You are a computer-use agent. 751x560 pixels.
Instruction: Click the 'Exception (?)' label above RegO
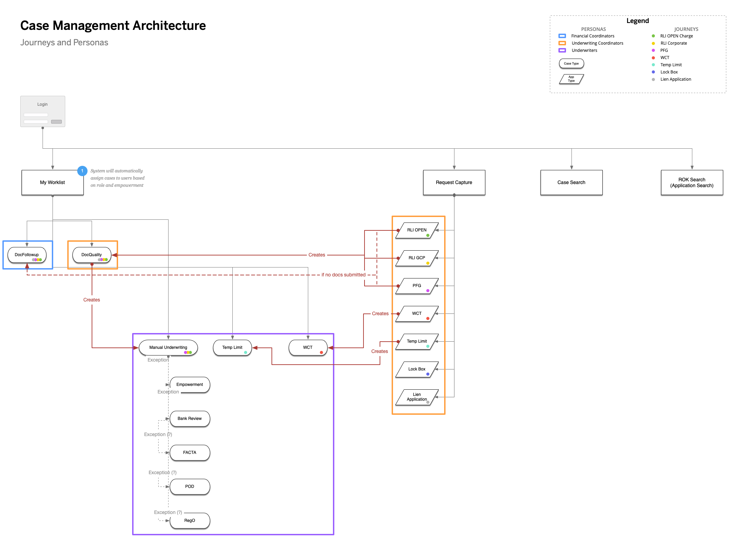click(168, 513)
